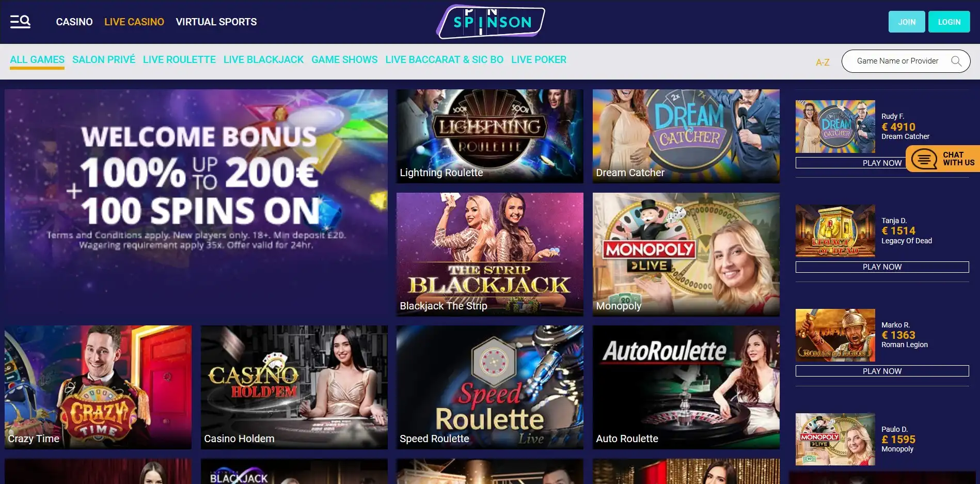The height and width of the screenshot is (484, 980).
Task: Open Roman Legion winner thumbnail
Action: 835,335
